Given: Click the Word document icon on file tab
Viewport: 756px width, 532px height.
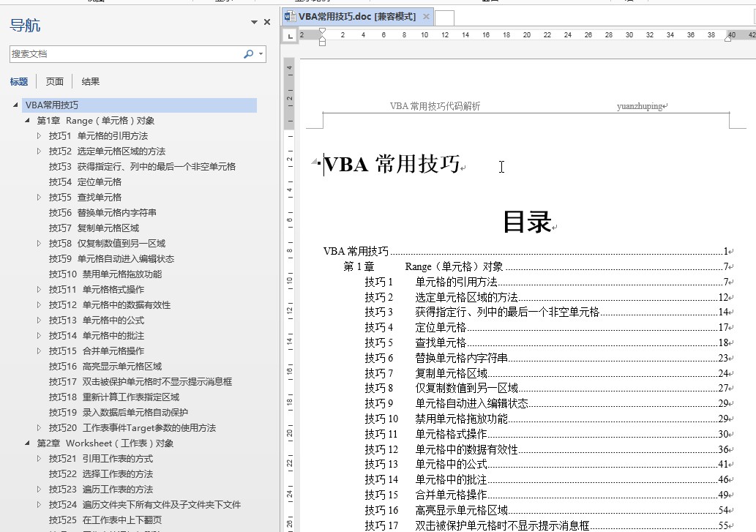Looking at the screenshot, I should point(291,16).
